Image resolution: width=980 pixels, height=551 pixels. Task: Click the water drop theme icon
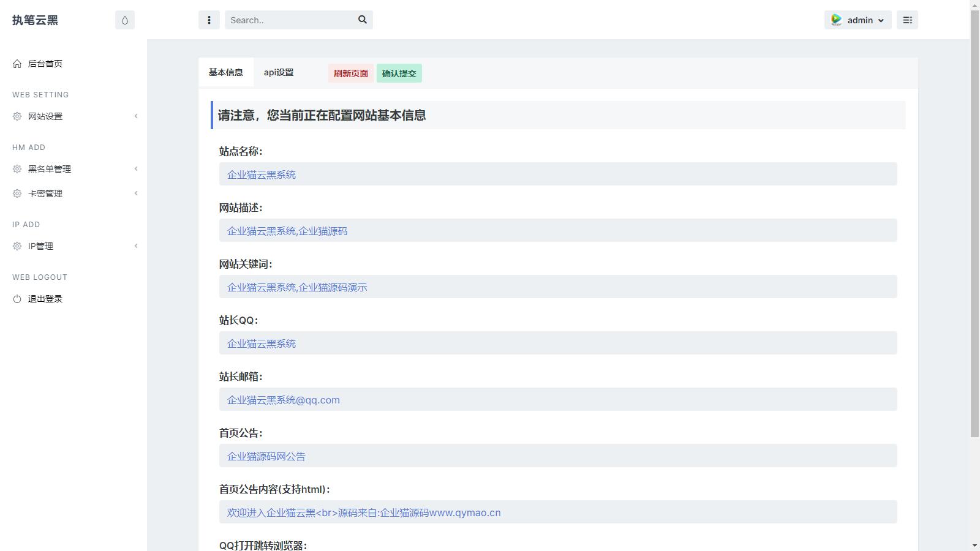[125, 20]
